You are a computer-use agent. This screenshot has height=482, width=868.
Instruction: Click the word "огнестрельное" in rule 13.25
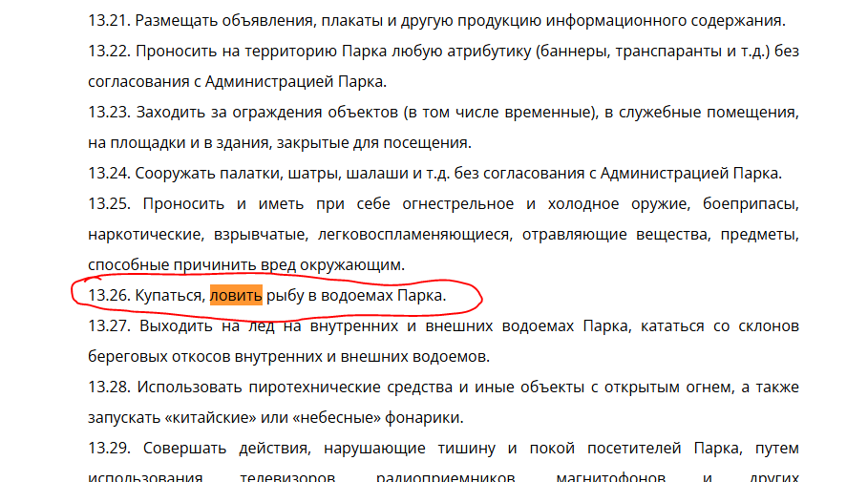457,204
